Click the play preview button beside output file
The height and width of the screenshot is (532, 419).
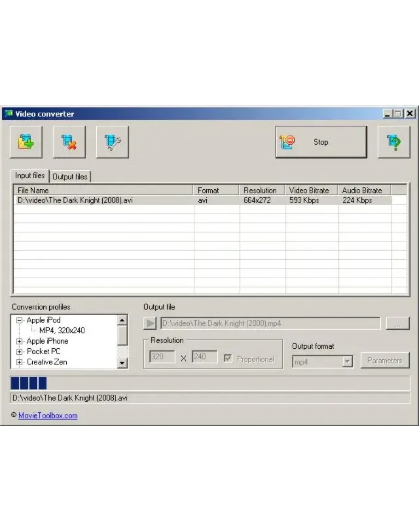pos(150,323)
